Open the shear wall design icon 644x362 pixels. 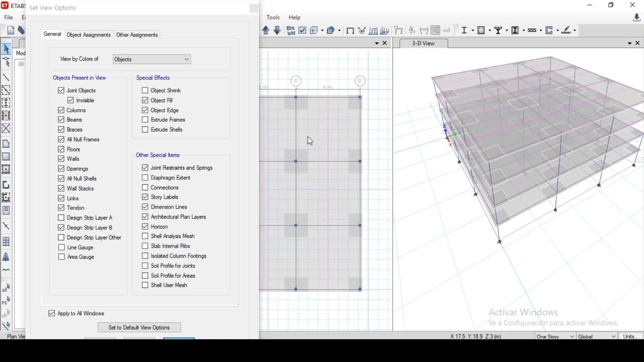[x=549, y=31]
